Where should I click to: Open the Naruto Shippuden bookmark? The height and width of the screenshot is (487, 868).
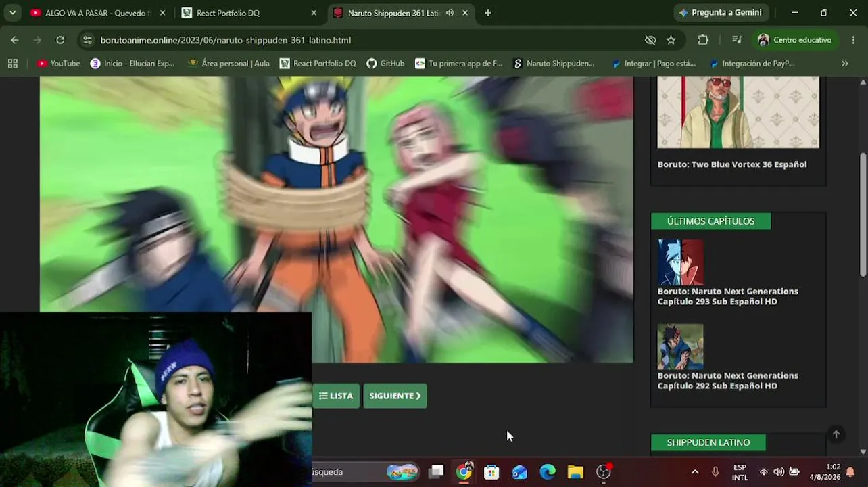[x=554, y=63]
